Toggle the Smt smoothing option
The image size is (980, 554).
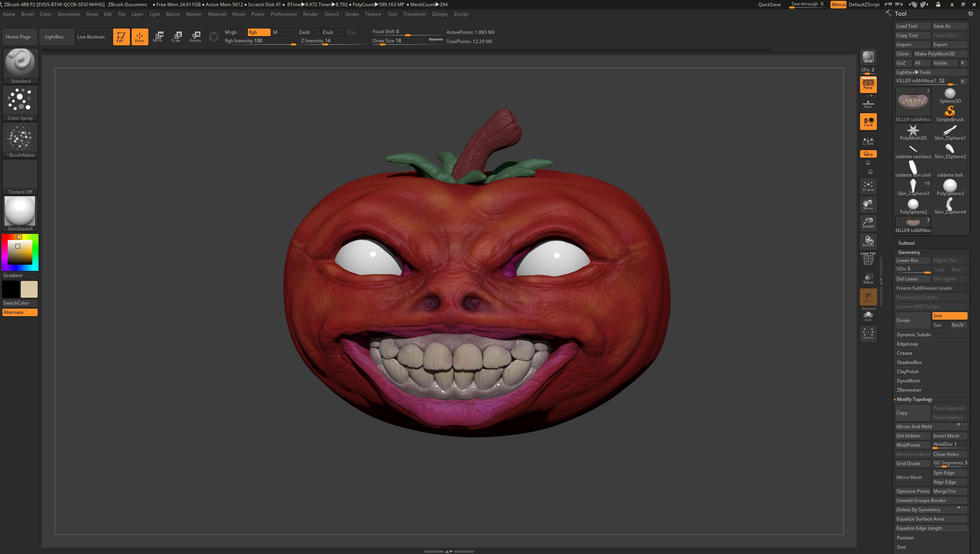pos(949,316)
